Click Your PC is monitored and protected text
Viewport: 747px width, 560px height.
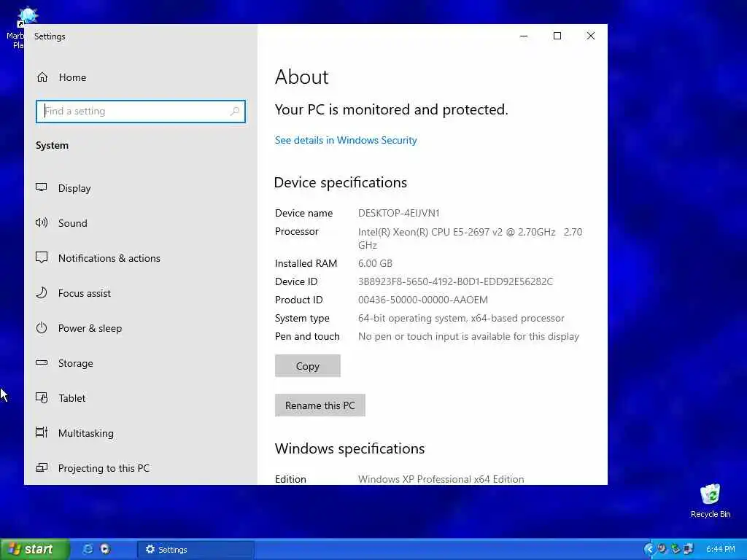392,109
